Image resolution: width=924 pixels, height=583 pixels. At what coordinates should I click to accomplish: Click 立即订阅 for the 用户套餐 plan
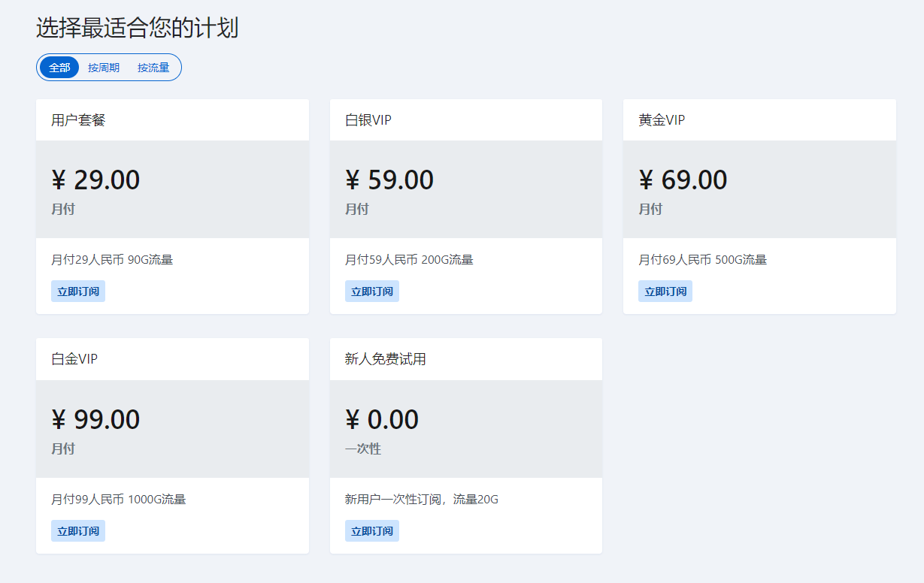click(78, 291)
